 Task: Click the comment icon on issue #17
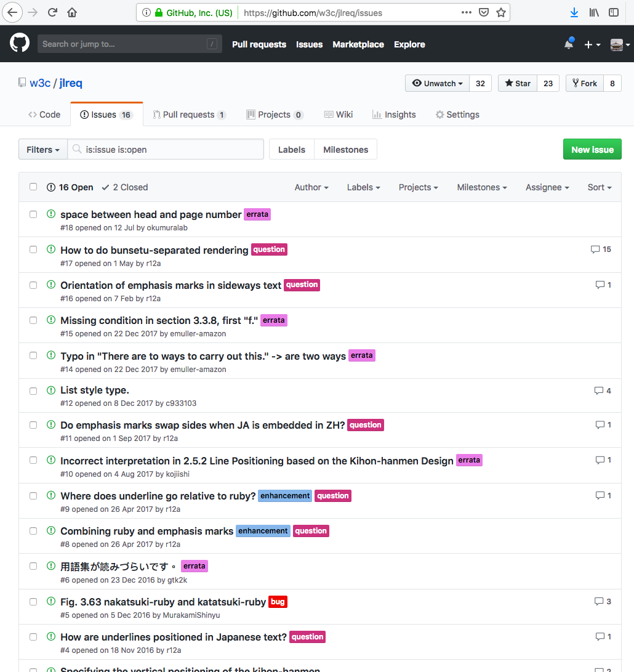click(x=595, y=249)
